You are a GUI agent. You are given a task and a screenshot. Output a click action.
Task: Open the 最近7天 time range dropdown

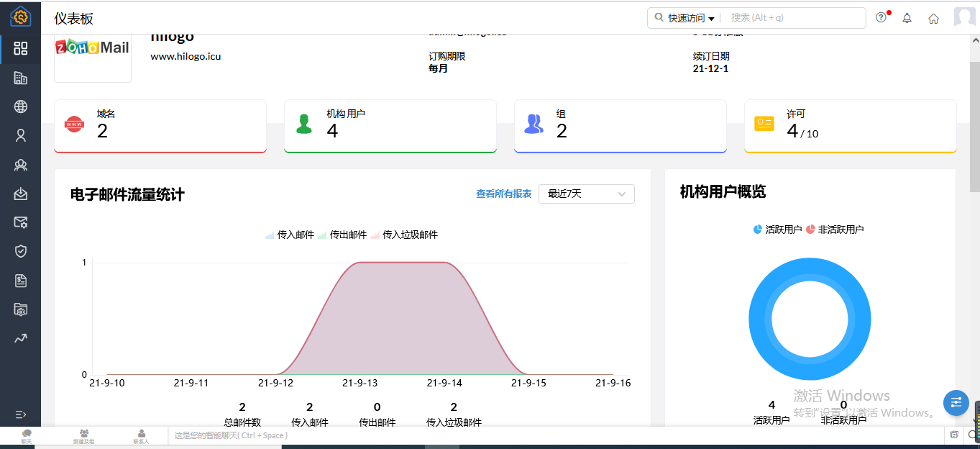coord(586,194)
